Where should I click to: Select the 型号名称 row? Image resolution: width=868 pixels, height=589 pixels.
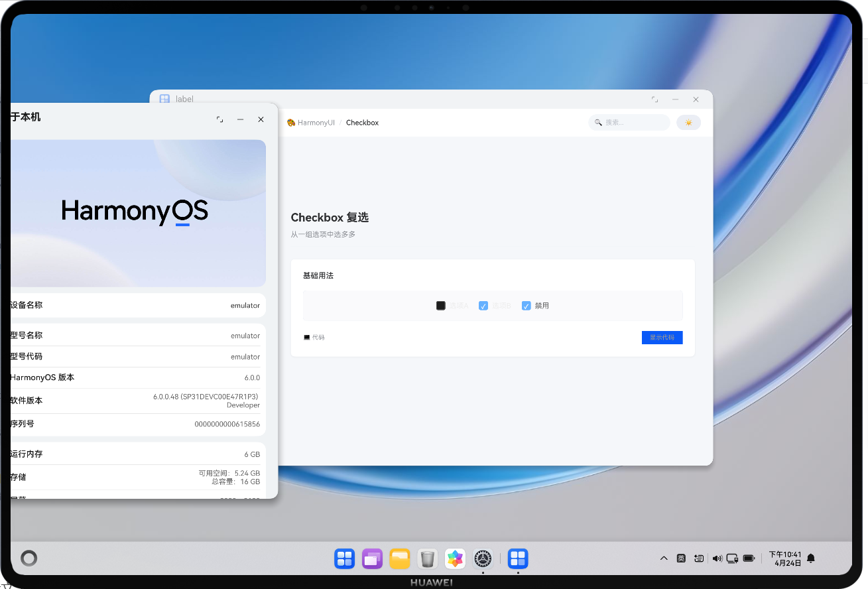pos(138,336)
